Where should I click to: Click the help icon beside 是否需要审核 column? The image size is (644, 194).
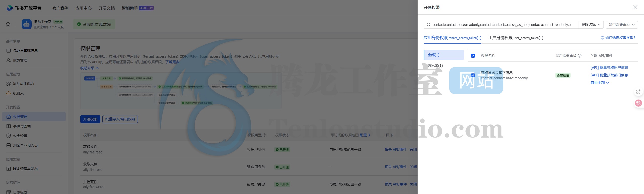[x=580, y=56]
